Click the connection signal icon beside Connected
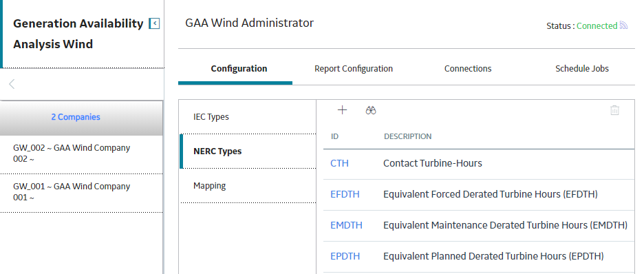The image size is (644, 274). pos(623,25)
